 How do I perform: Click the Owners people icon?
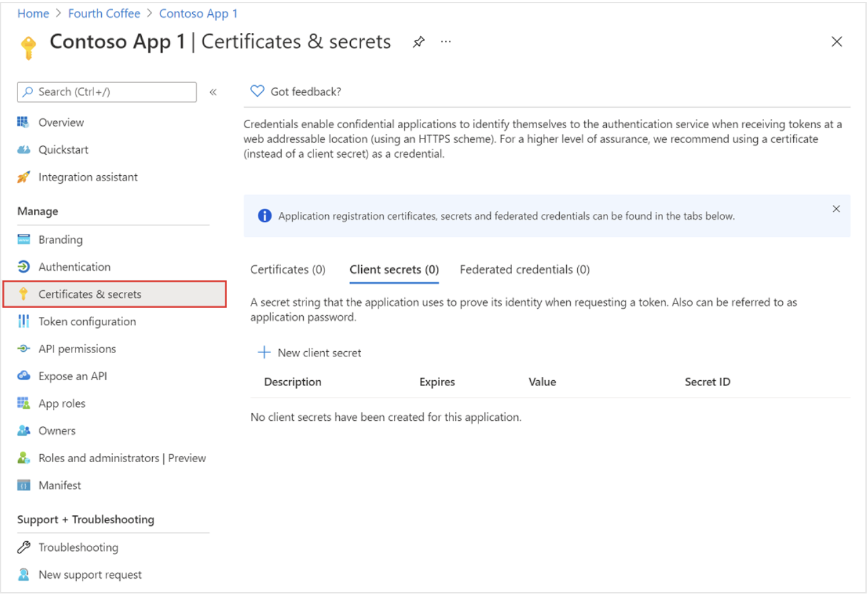(x=23, y=430)
